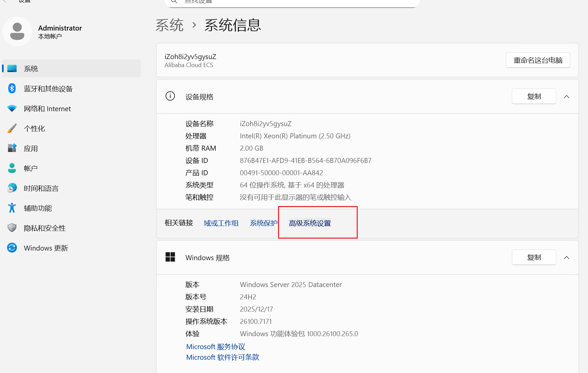This screenshot has width=588, height=373.
Task: Click the Windows Update refresh icon
Action: click(x=12, y=248)
